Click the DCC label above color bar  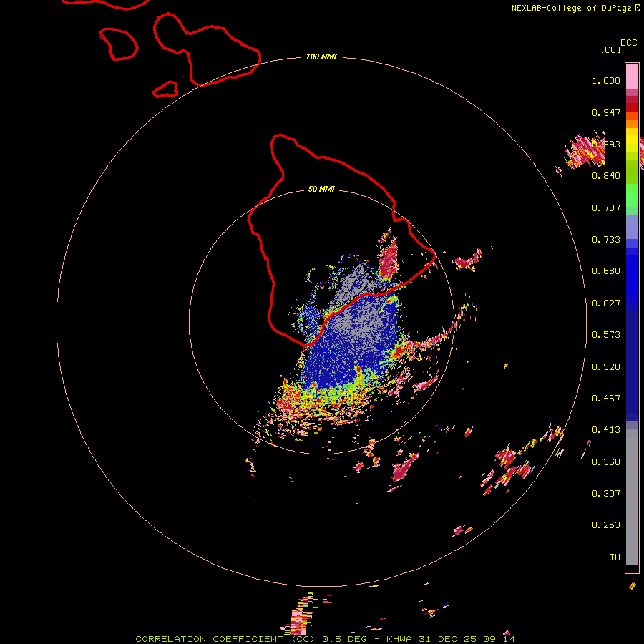[629, 43]
